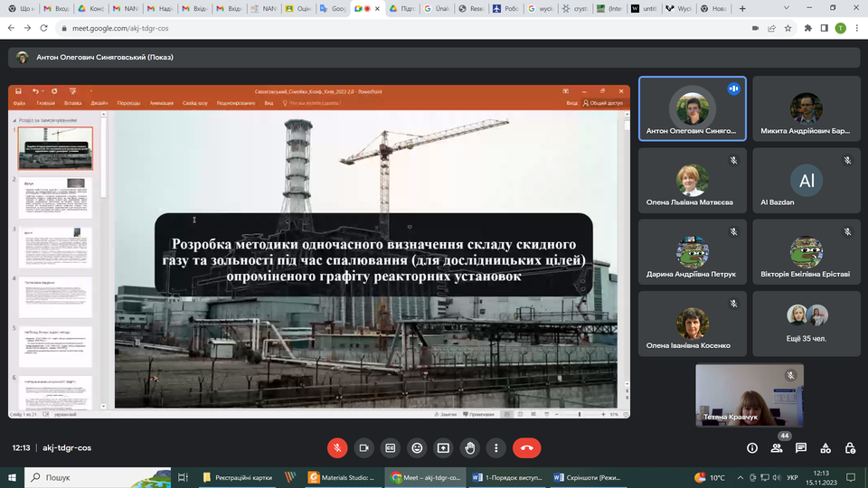Click the present screen icon

tap(443, 447)
